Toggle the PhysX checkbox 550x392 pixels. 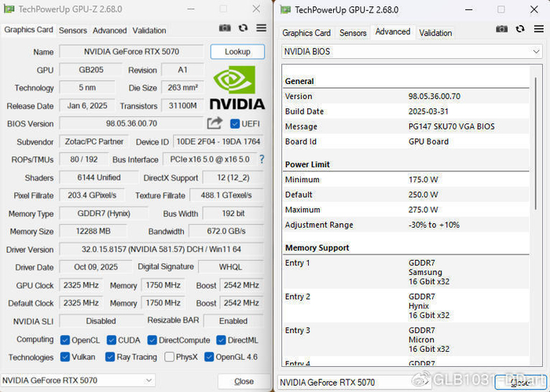point(169,357)
